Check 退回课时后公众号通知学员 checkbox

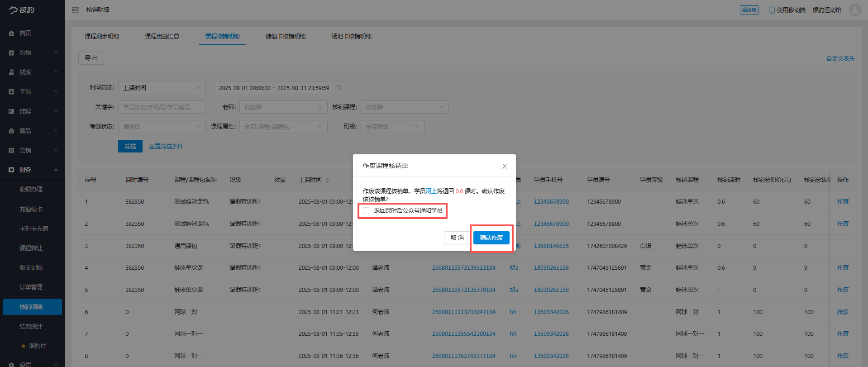366,210
